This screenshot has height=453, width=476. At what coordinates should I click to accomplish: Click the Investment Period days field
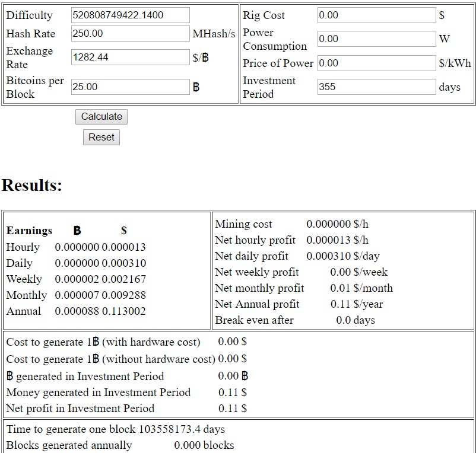pos(376,87)
